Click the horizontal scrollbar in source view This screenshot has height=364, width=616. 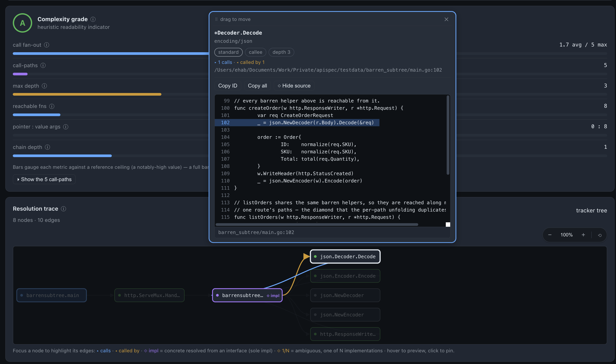coord(317,225)
